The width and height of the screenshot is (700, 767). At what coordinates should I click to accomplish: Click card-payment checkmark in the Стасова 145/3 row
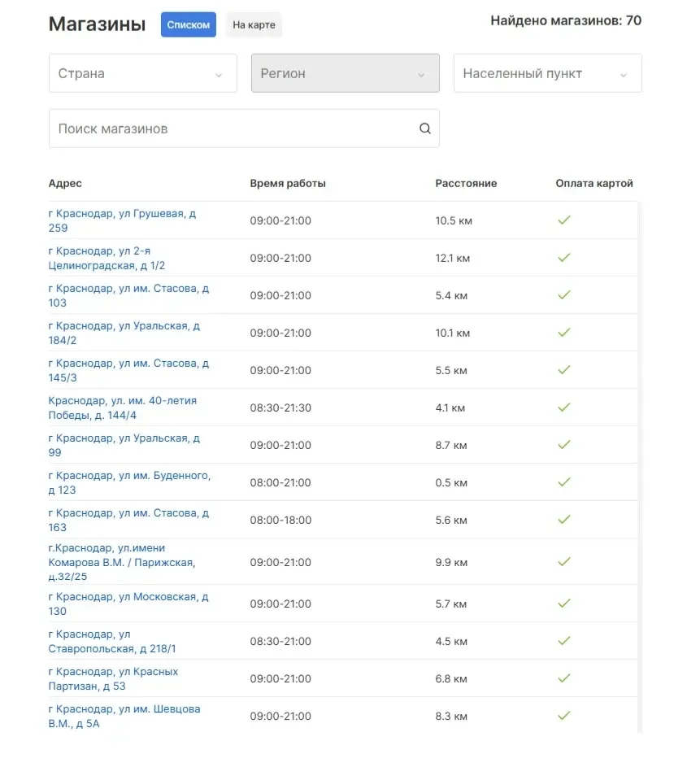click(x=564, y=370)
